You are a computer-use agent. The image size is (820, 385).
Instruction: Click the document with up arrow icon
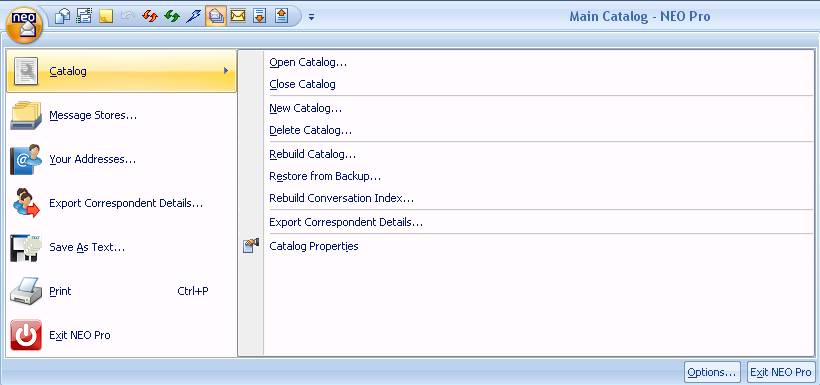(281, 16)
